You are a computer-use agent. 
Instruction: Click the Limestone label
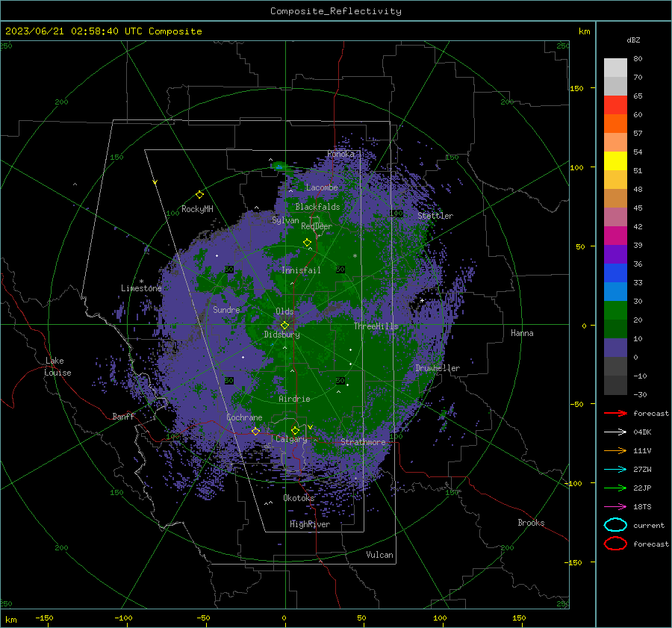point(141,288)
